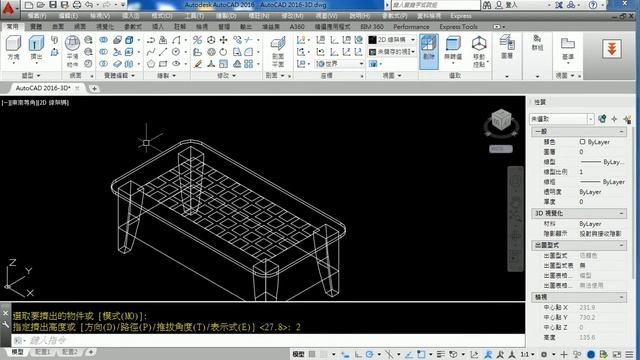
Task: Click the ViewCube in the drawing area
Action: 501,120
